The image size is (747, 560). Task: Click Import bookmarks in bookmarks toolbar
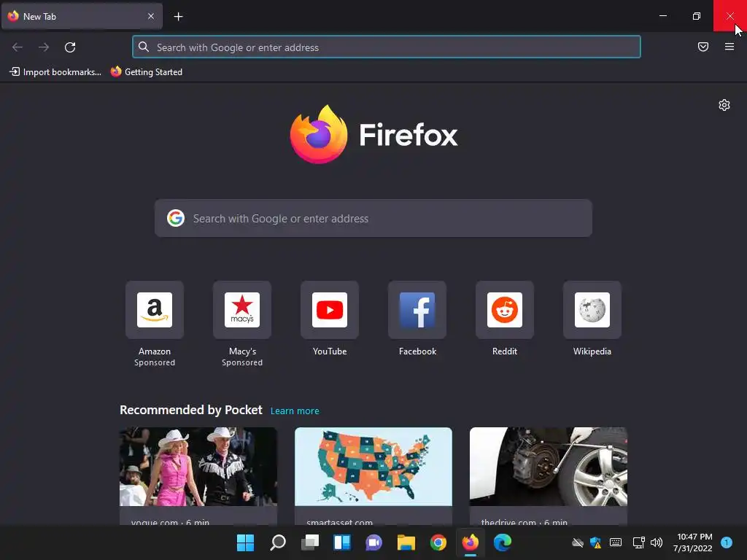point(55,72)
